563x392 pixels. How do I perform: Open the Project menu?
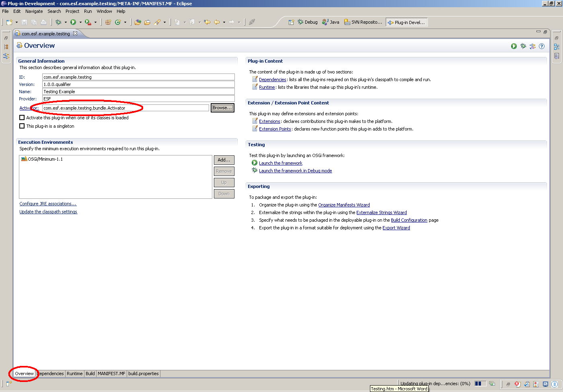coord(72,11)
